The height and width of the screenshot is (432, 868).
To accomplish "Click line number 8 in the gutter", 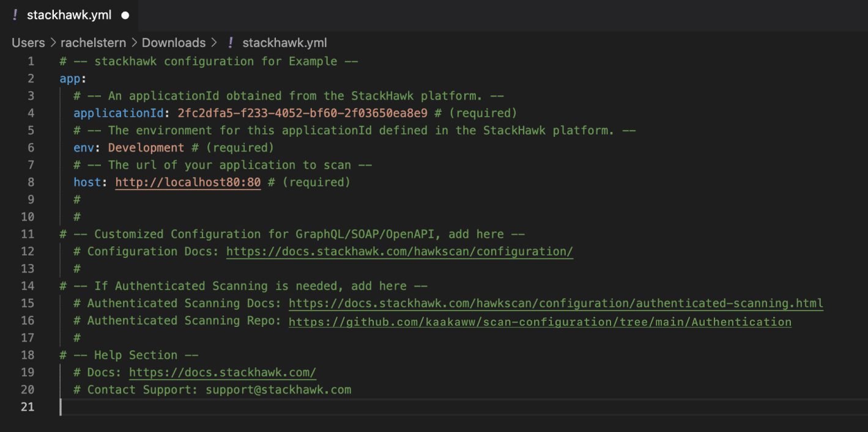I will click(31, 182).
